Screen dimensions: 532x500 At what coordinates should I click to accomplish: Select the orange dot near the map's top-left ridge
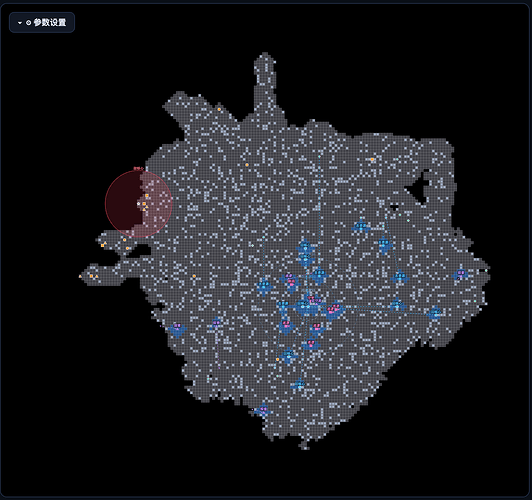click(x=219, y=109)
